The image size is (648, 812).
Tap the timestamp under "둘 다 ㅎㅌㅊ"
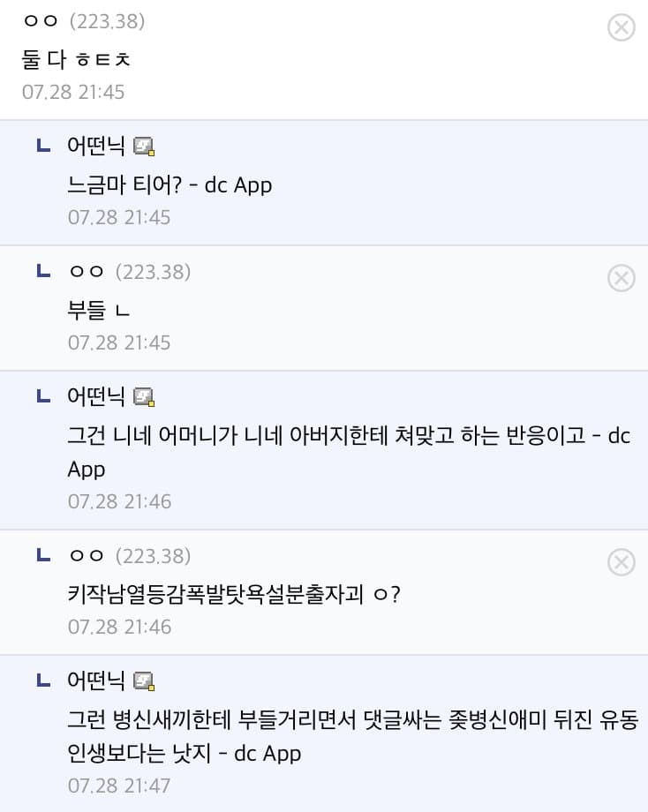[73, 92]
